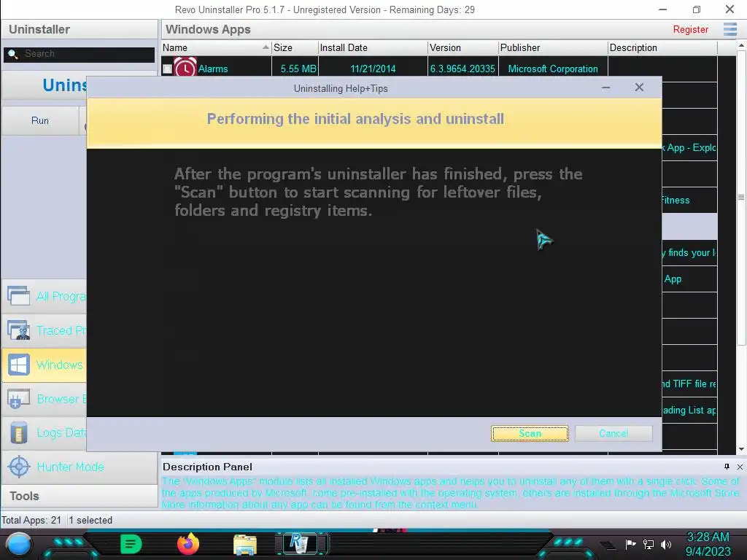
Task: Click the Logs Database cylinder icon
Action: pos(18,433)
